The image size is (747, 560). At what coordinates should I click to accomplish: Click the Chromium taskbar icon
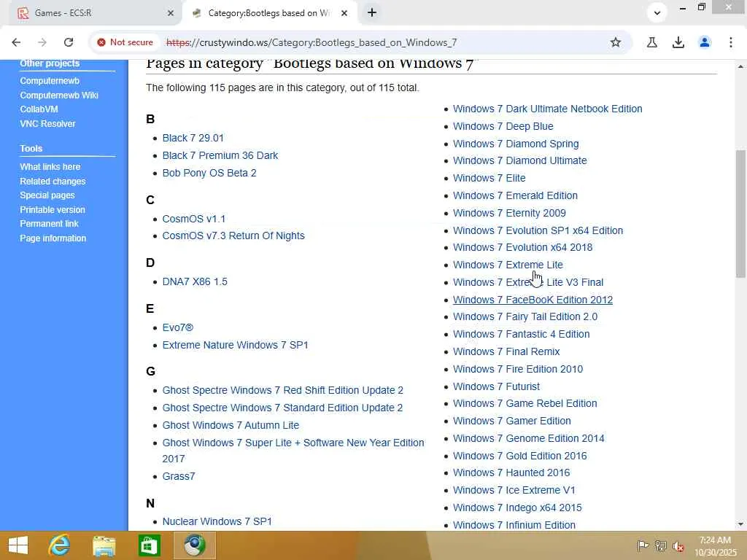pyautogui.click(x=194, y=545)
